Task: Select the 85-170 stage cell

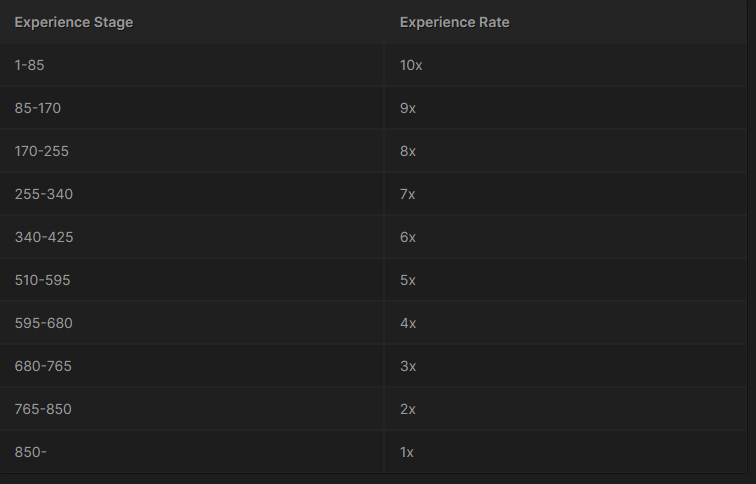Action: (x=38, y=108)
